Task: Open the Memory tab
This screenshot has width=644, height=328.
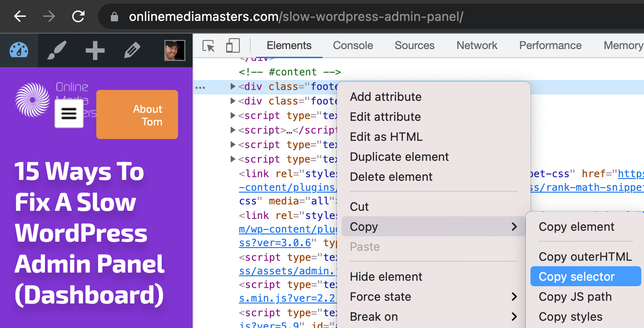Action: pos(623,45)
